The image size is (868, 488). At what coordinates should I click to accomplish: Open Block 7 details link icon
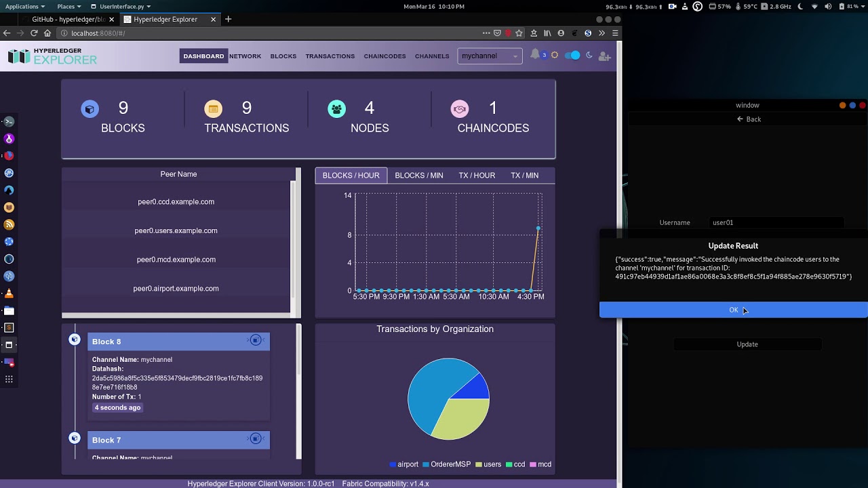(256, 439)
